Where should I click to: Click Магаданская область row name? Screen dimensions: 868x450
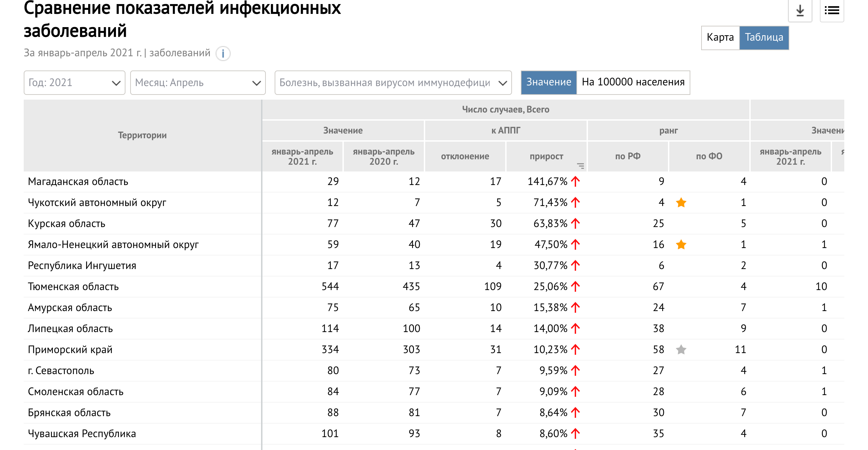click(78, 182)
